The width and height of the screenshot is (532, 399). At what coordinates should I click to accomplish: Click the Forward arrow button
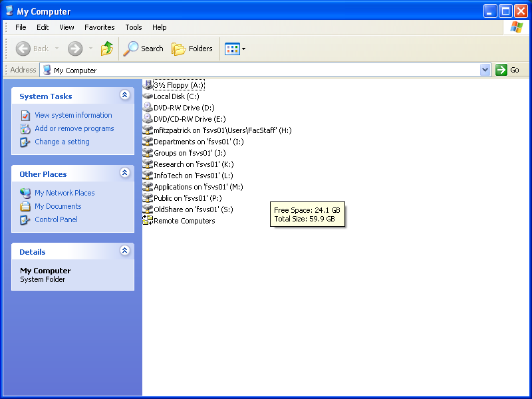tap(75, 49)
